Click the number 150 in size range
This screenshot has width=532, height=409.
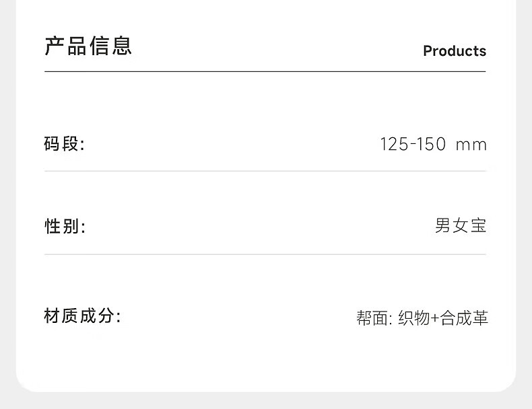(x=432, y=144)
